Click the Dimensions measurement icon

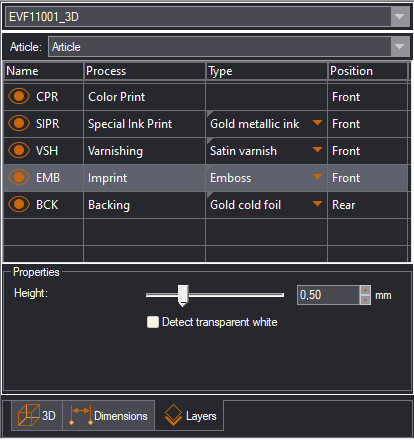coord(80,415)
